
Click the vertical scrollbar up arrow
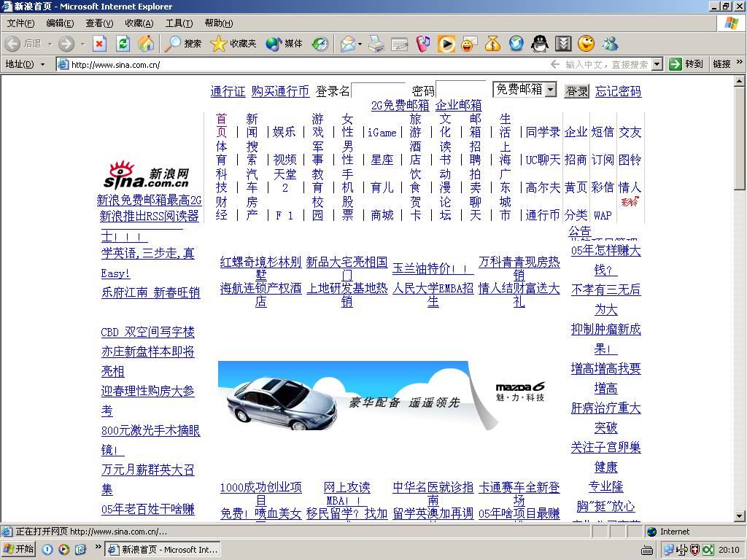pyautogui.click(x=740, y=82)
